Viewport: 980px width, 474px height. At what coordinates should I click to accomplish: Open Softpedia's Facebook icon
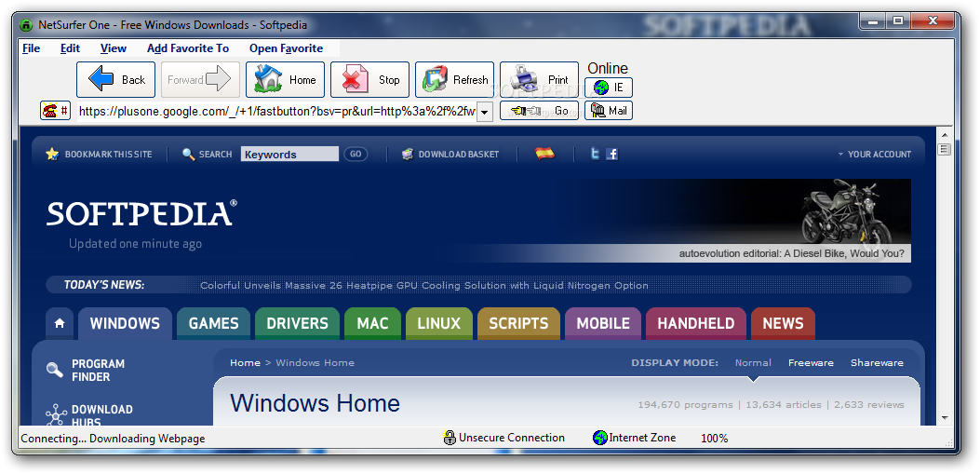pyautogui.click(x=611, y=154)
